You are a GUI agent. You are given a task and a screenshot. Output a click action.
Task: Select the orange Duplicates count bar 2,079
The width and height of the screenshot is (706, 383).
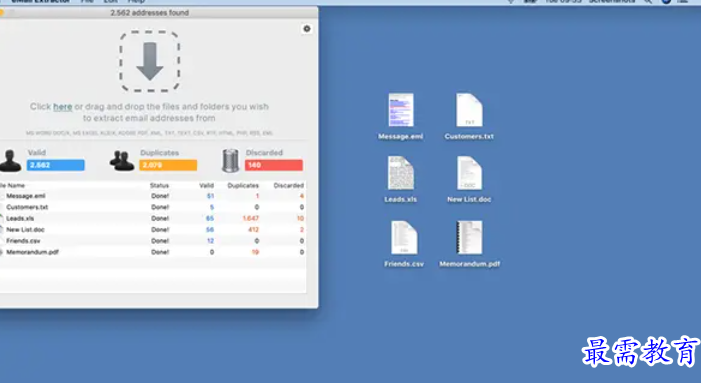pyautogui.click(x=168, y=165)
